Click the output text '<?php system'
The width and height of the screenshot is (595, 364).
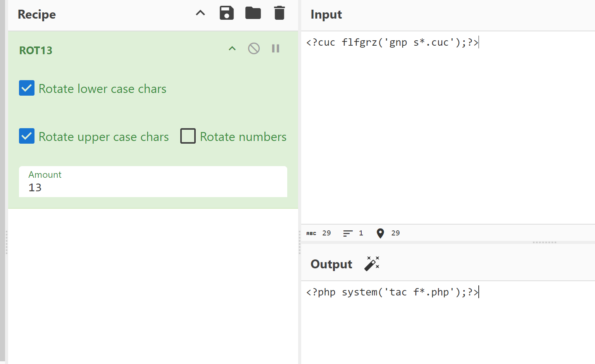coord(341,292)
